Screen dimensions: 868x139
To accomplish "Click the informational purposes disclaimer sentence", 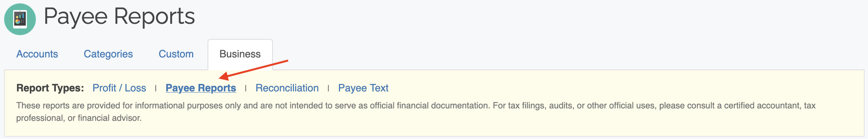I will (x=253, y=106).
